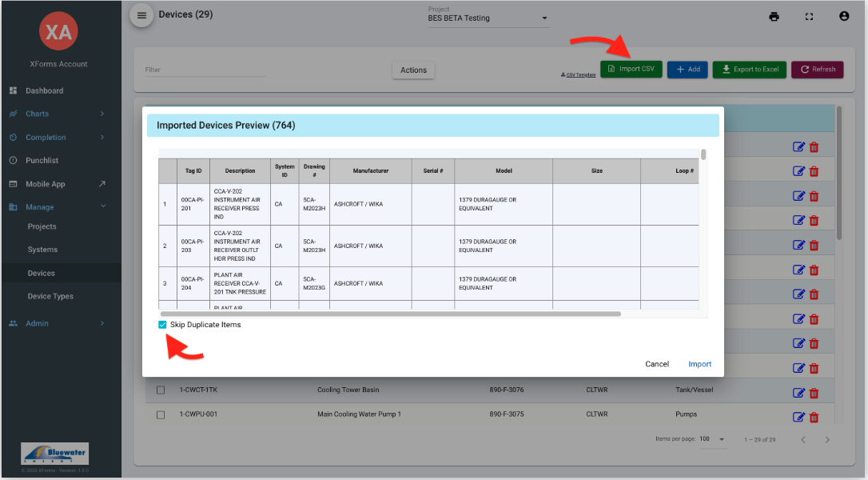This screenshot has width=868, height=480.
Task: Enter fullscreen mode
Action: [x=809, y=15]
